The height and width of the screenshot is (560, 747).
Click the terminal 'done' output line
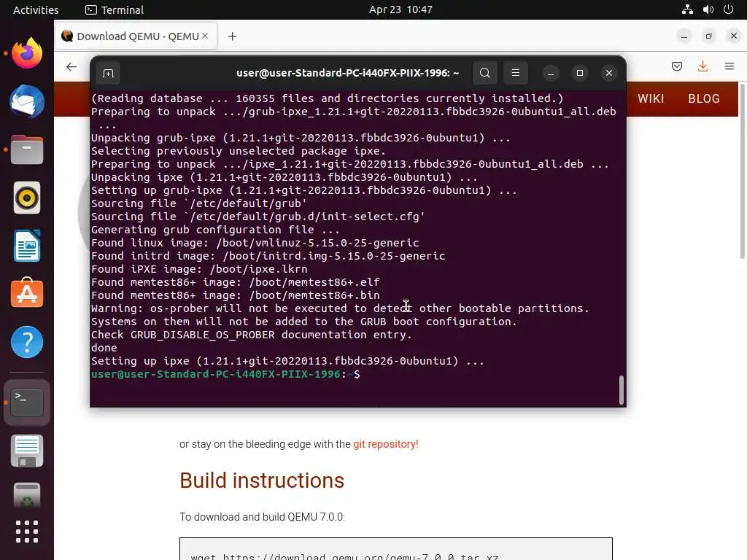(104, 348)
